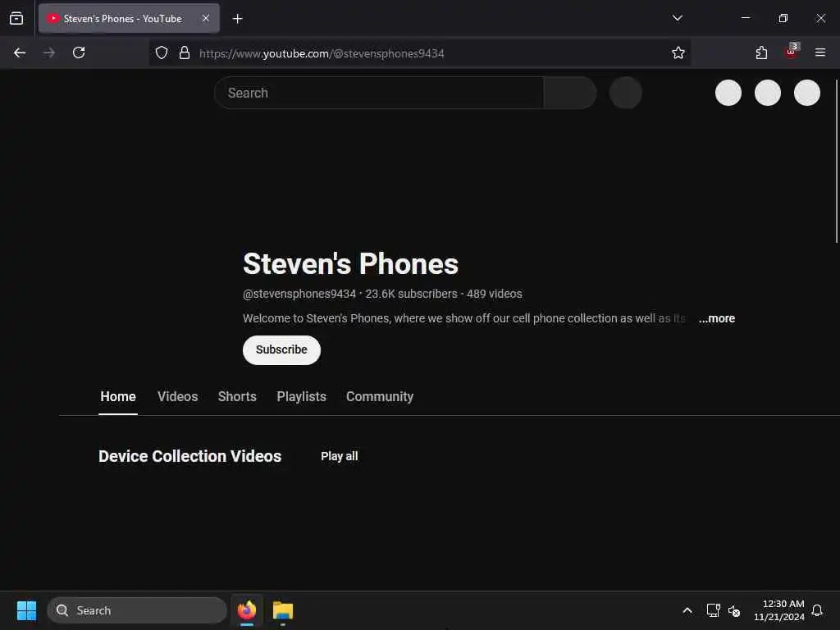The width and height of the screenshot is (840, 630).
Task: Play all Device Collection Videos
Action: pos(339,456)
